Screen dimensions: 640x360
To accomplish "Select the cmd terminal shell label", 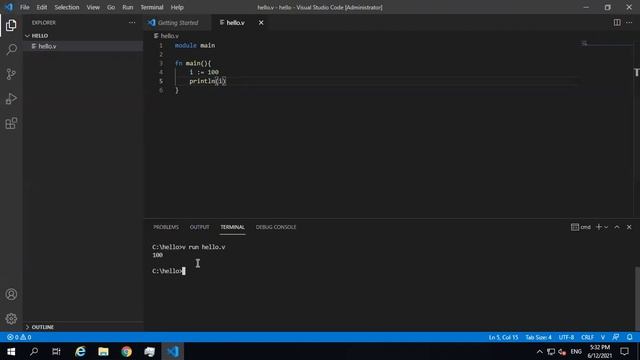I will click(581, 227).
